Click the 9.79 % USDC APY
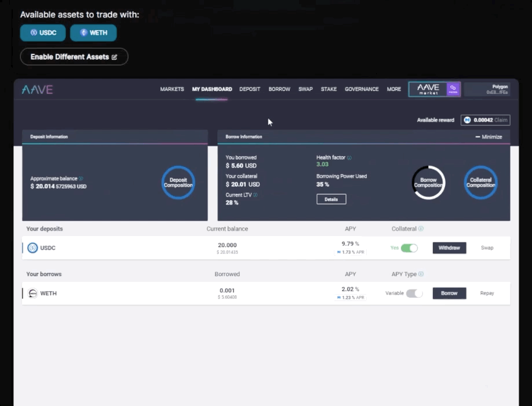Viewport: 532px width, 406px height. coord(350,244)
